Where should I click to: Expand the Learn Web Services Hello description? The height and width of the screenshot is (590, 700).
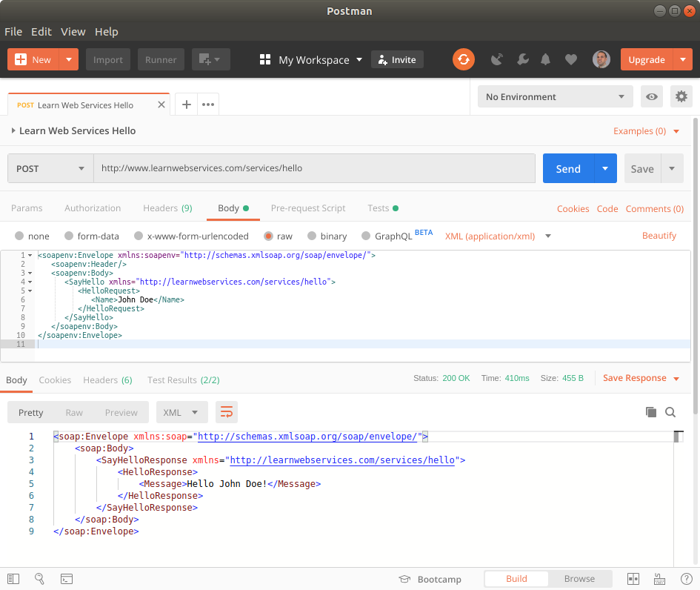pos(13,130)
